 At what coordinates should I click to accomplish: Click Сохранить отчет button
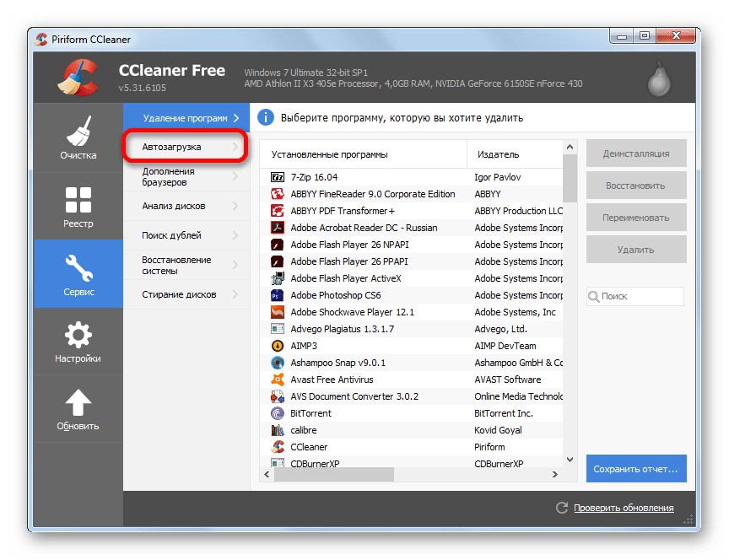click(636, 468)
